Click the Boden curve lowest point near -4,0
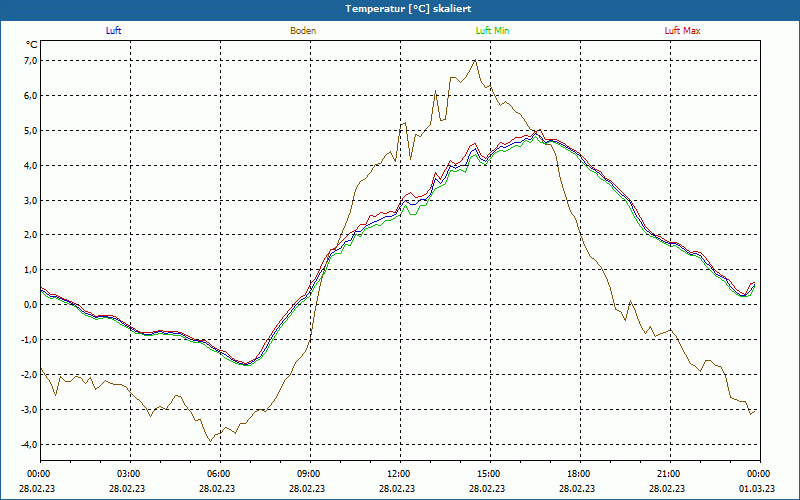This screenshot has height=500, width=800. pyautogui.click(x=210, y=441)
